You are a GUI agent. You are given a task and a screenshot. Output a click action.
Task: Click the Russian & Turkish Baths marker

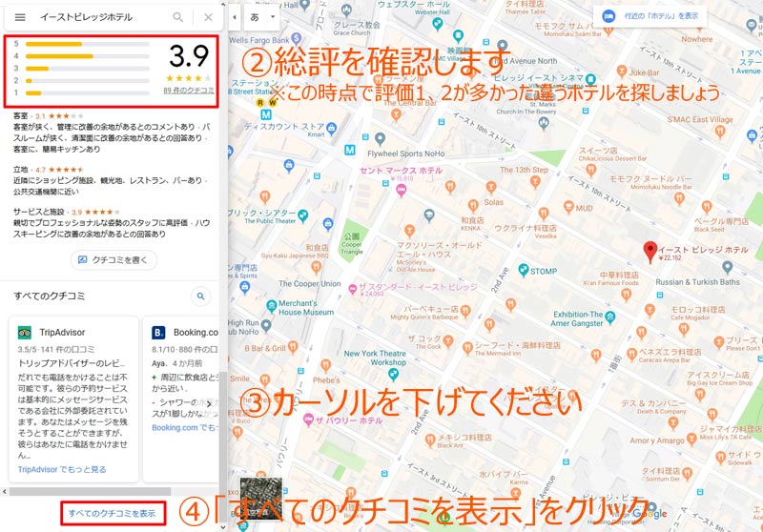pos(728,267)
